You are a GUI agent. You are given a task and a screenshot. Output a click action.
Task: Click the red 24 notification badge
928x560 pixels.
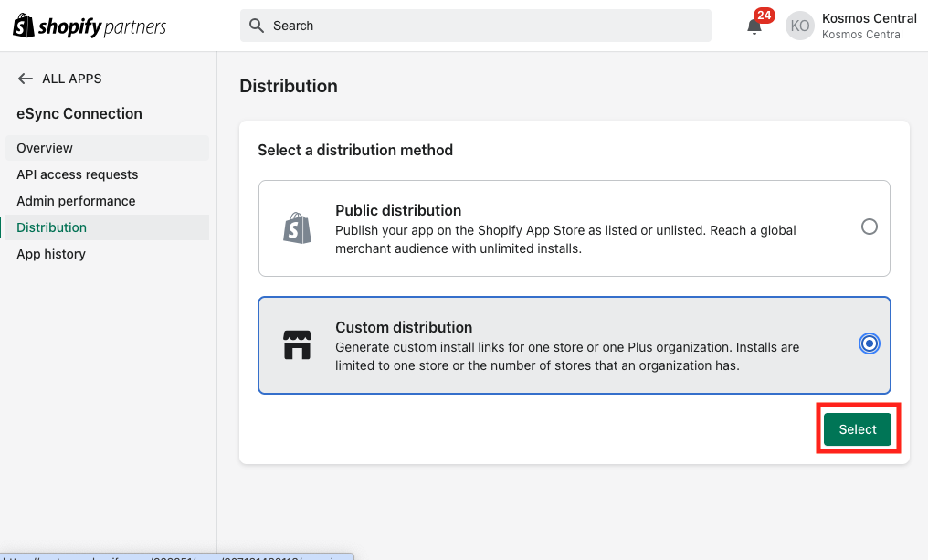pyautogui.click(x=764, y=16)
